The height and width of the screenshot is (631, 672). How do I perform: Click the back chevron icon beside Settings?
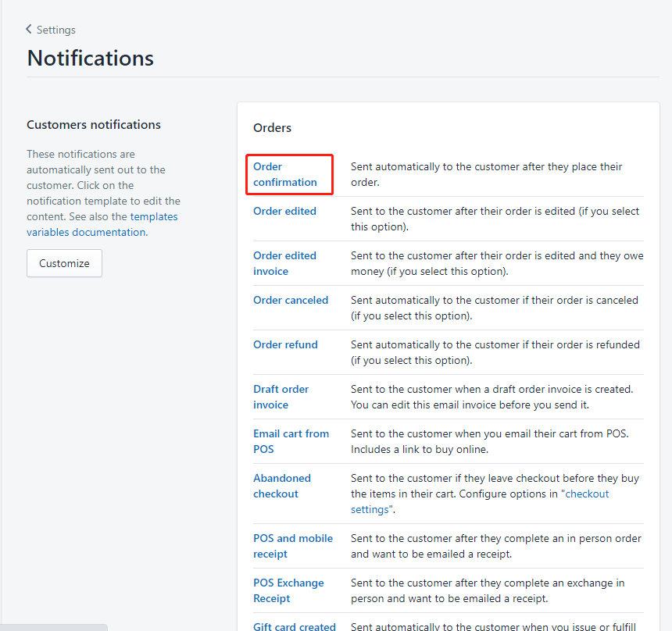tap(29, 30)
